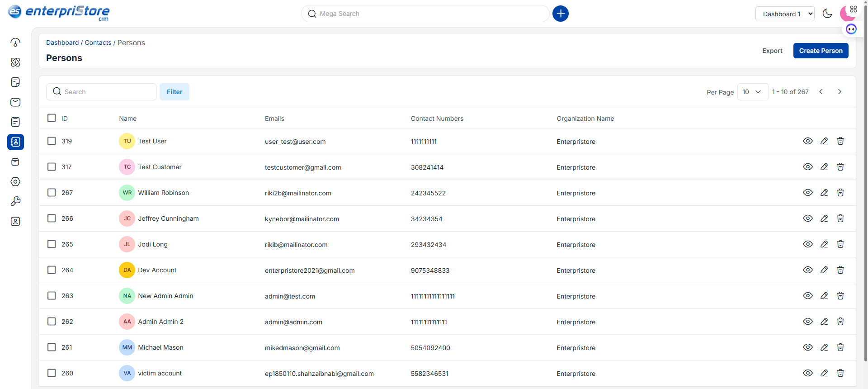Image resolution: width=868 pixels, height=389 pixels.
Task: Delete victim account with trash icon
Action: click(x=840, y=373)
